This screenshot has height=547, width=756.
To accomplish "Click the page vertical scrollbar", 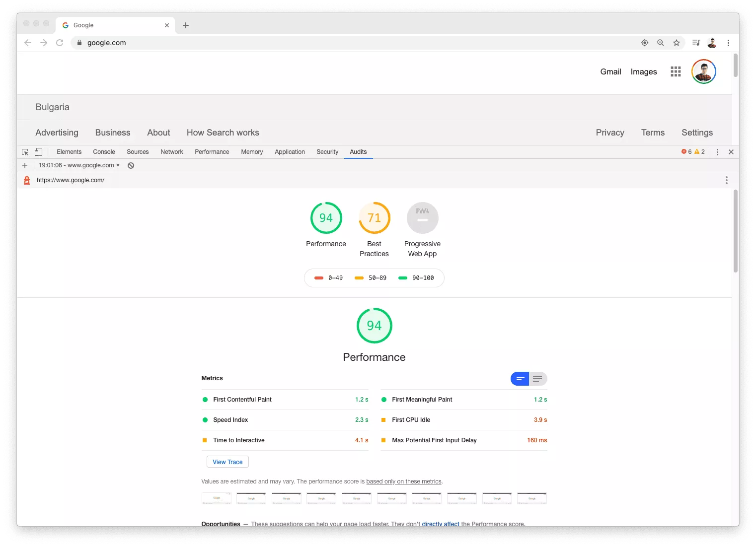I will 736,66.
